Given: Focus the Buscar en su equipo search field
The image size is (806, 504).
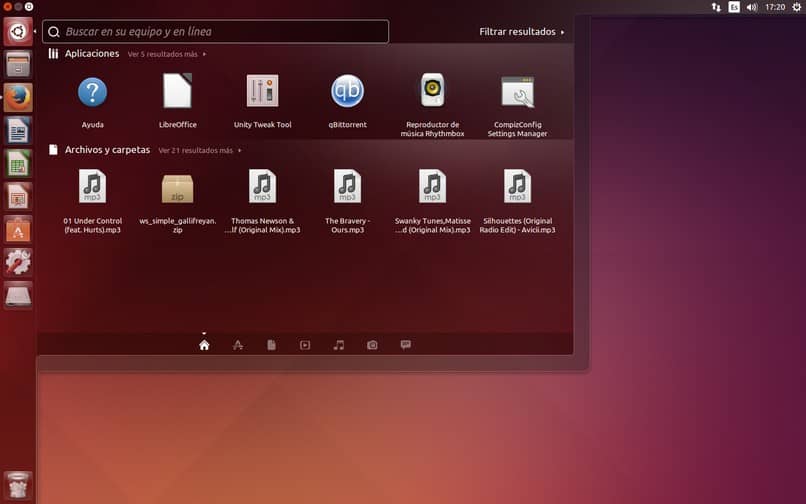Looking at the screenshot, I should [x=215, y=31].
